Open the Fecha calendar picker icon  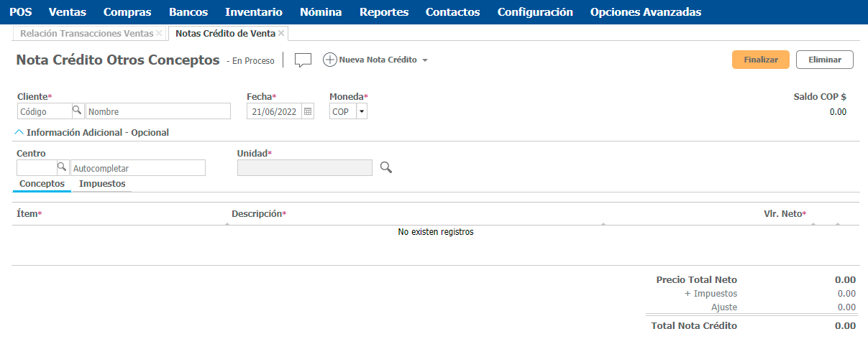[x=308, y=111]
